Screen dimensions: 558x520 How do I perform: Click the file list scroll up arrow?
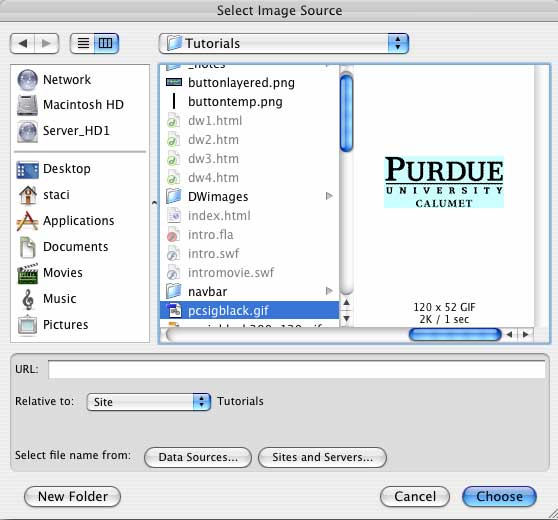coord(346,303)
